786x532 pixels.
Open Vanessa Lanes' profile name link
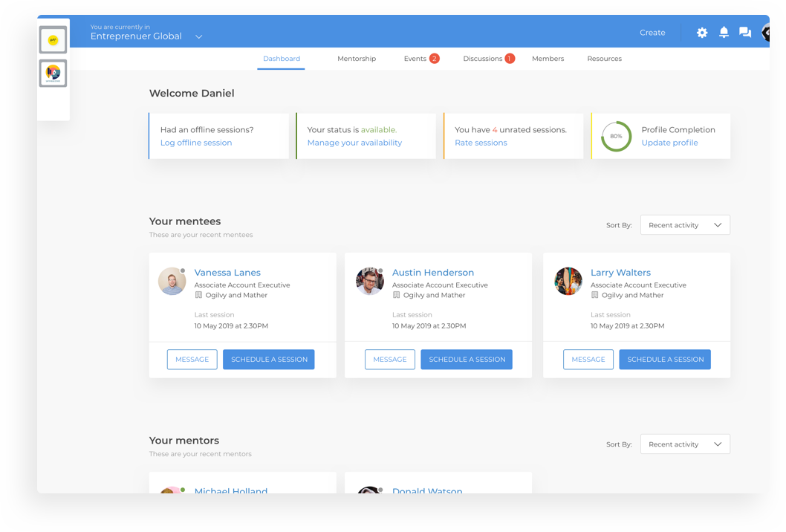click(x=227, y=273)
